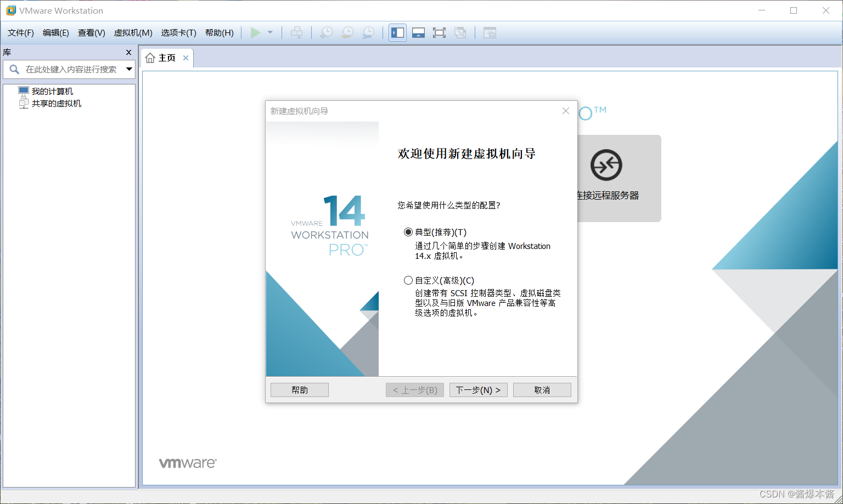Open the library search dropdown arrow
The image size is (843, 504).
pos(129,69)
